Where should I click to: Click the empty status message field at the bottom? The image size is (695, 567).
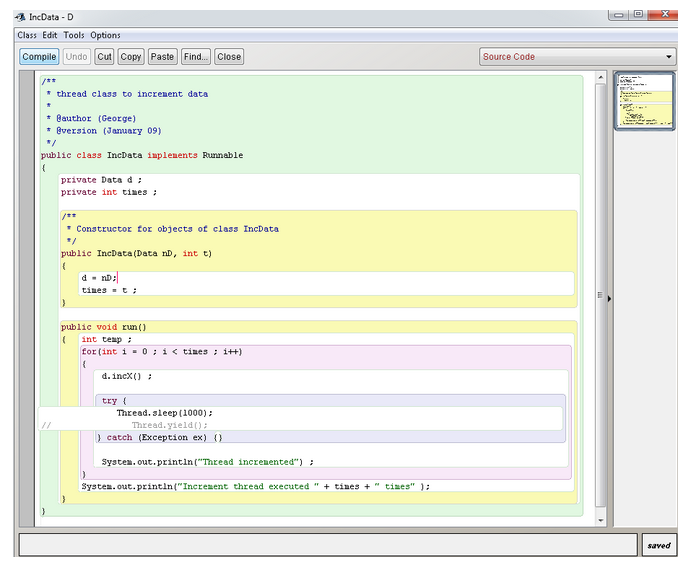tap(327, 545)
